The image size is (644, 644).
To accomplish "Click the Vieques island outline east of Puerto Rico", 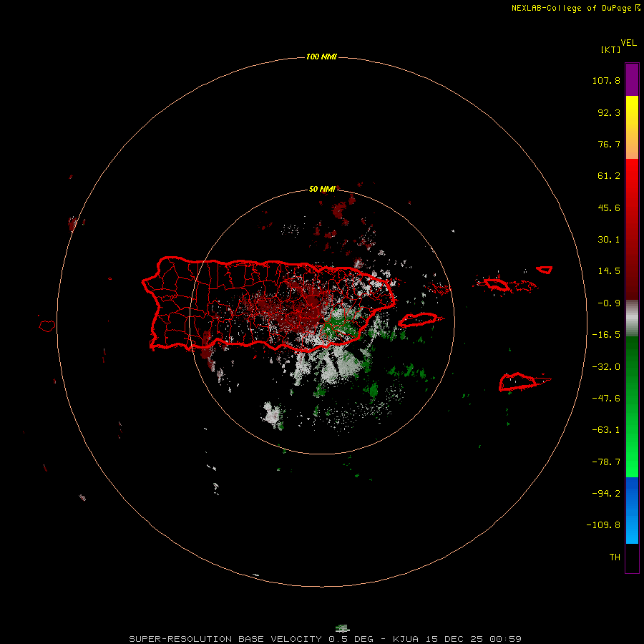I will click(418, 320).
